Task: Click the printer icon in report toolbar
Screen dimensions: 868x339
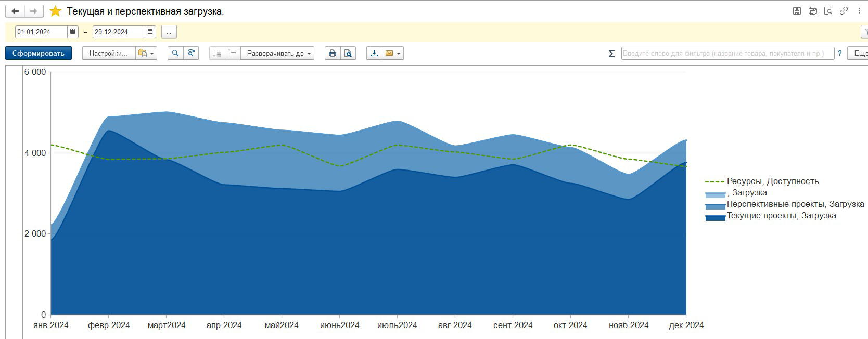Action: tap(333, 53)
